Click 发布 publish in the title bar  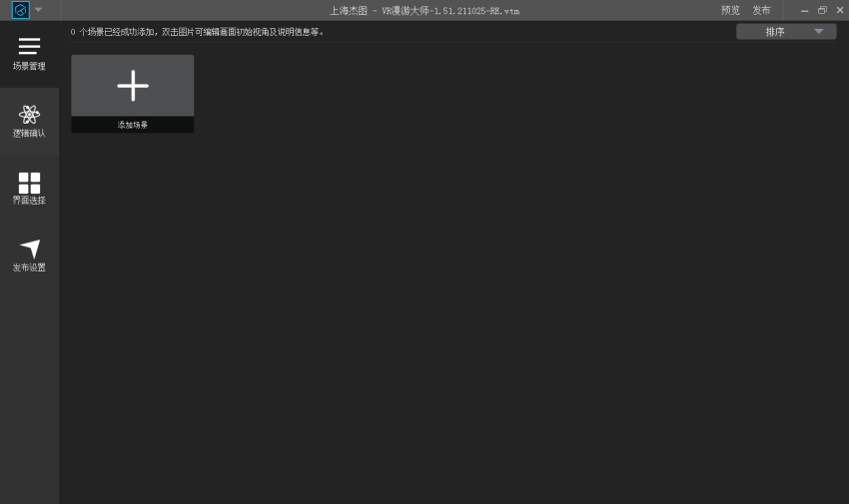761,10
